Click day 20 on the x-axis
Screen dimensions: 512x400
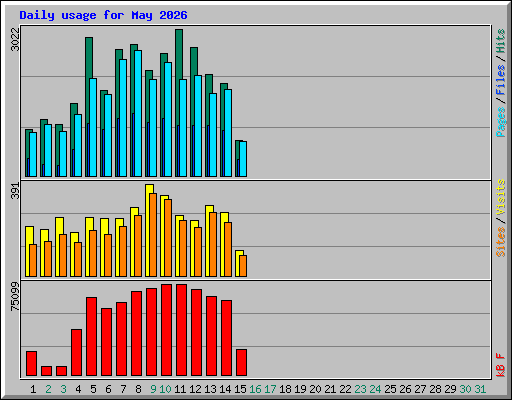(315, 389)
